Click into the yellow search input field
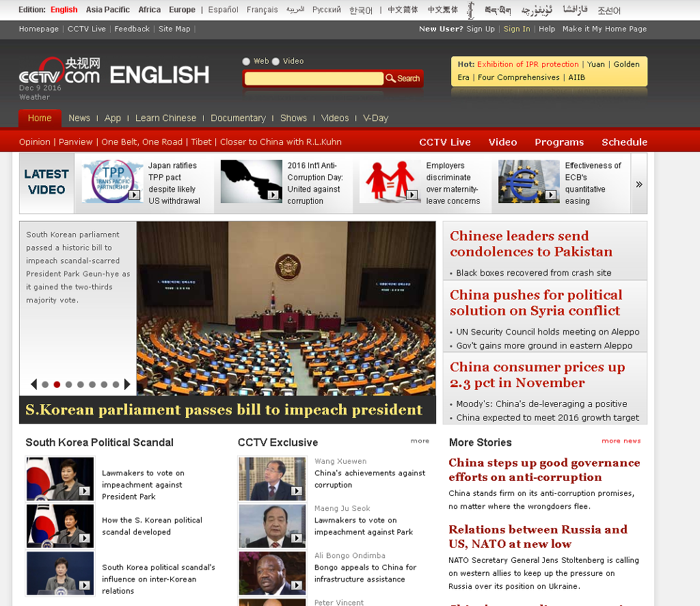 click(314, 79)
